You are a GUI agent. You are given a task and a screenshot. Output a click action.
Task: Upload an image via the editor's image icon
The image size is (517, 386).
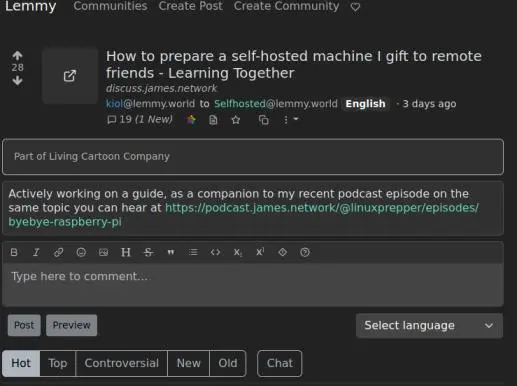(x=103, y=252)
